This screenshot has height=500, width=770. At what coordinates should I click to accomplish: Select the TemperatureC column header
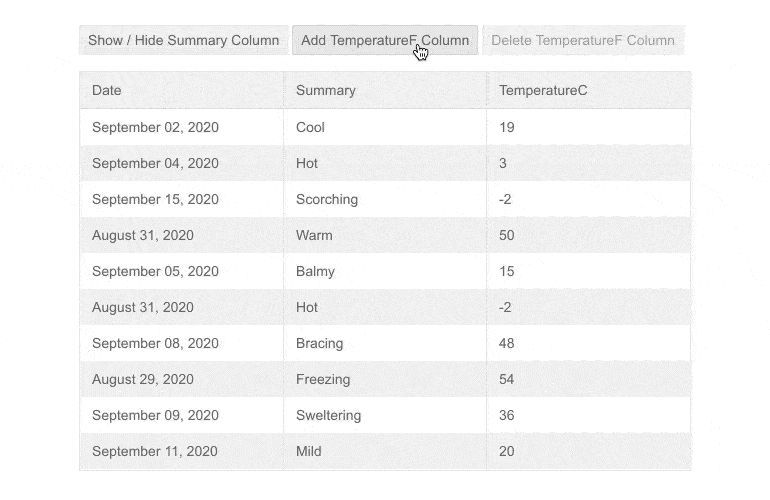[x=543, y=91]
